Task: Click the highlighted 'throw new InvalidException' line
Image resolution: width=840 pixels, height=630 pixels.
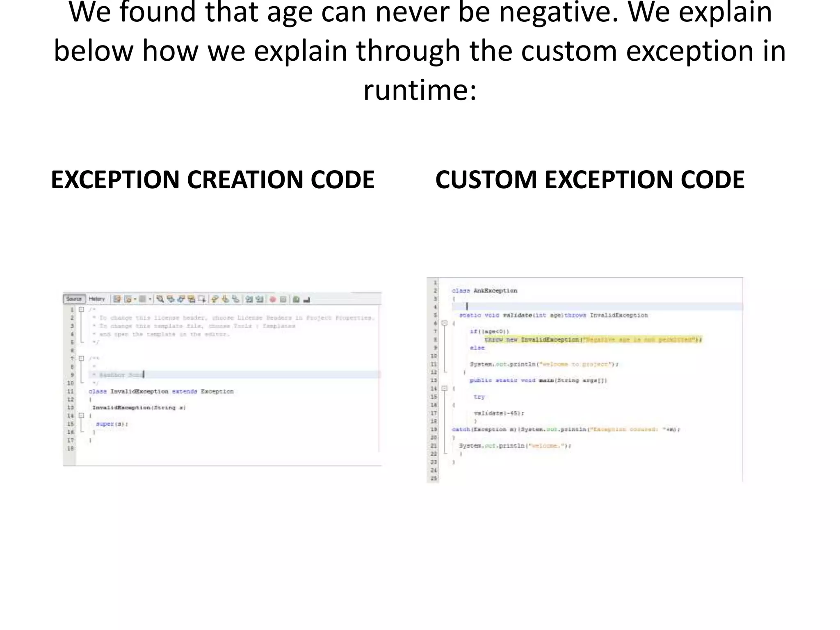Action: (593, 339)
